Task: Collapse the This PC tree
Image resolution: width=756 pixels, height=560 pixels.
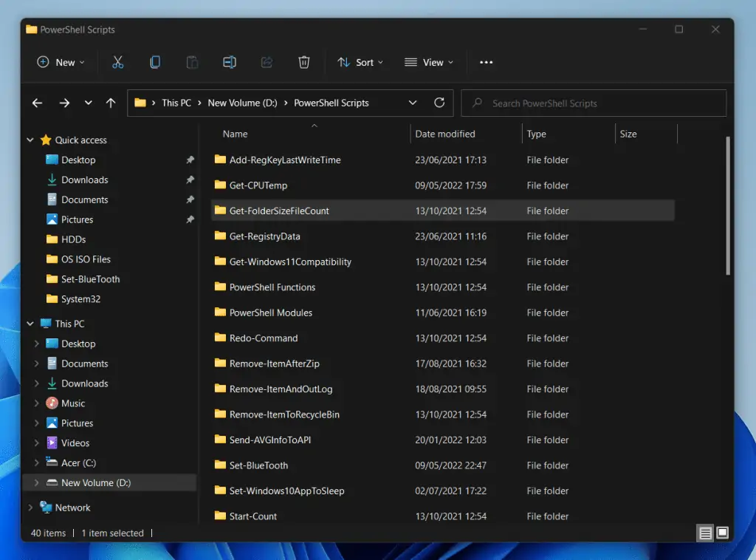Action: [x=30, y=324]
